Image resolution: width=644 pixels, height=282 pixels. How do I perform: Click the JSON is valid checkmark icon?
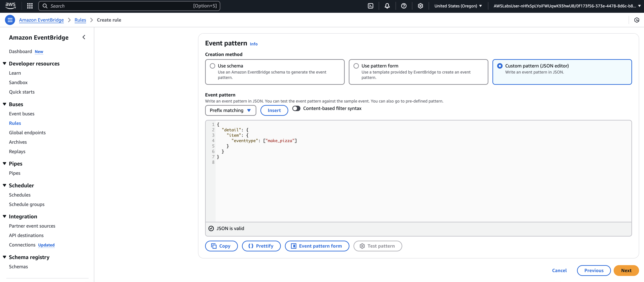pos(211,228)
